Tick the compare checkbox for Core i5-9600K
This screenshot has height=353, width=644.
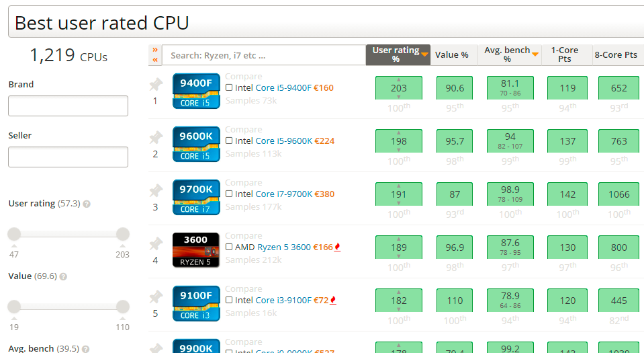(229, 141)
